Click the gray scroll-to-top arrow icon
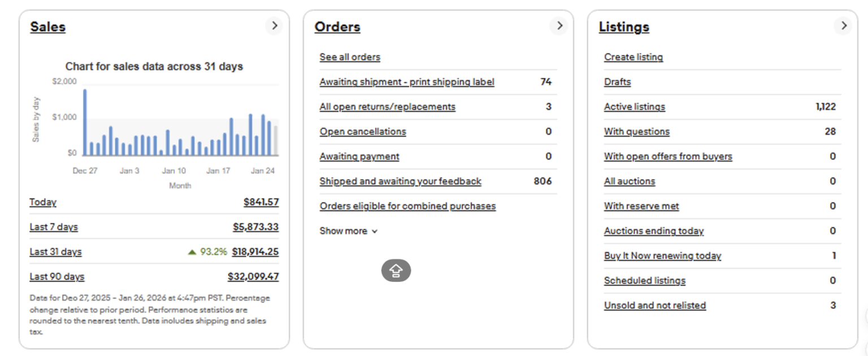This screenshot has height=356, width=868. 396,271
